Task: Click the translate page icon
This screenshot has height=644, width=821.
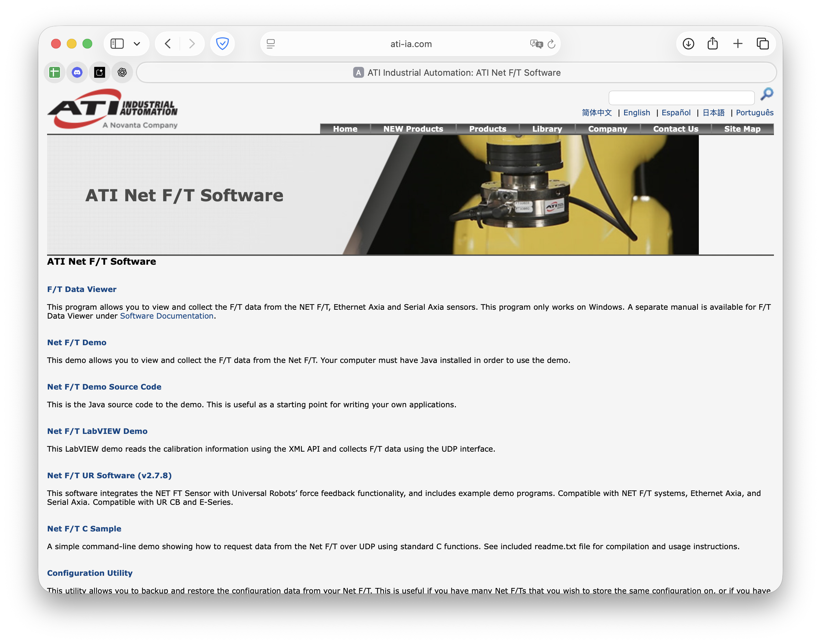Action: coord(536,44)
